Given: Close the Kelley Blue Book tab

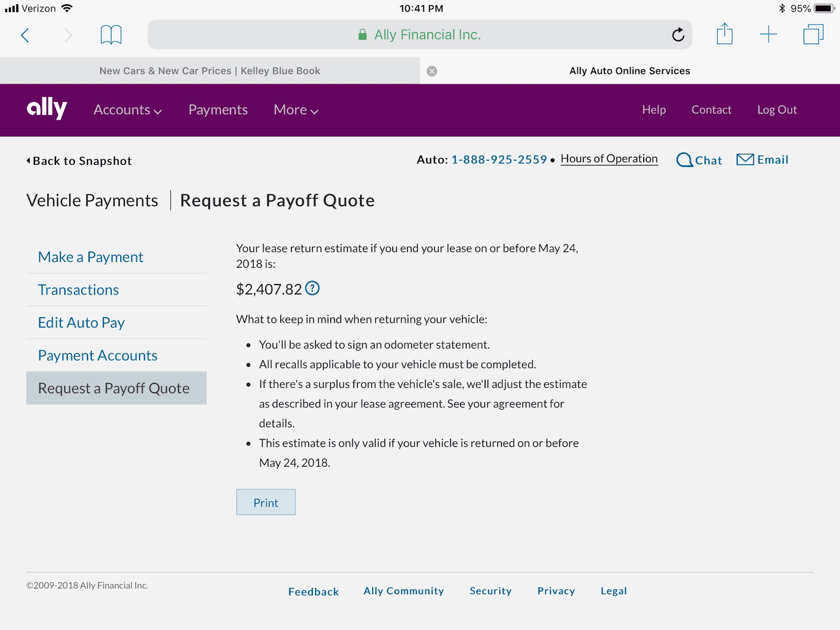Looking at the screenshot, I should (x=432, y=70).
